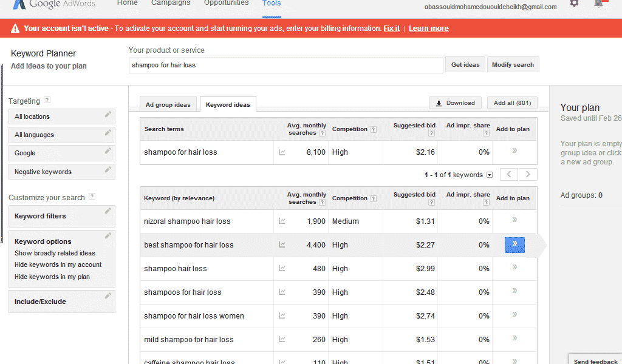
Task: Add shampoos for hair loss to plan
Action: coord(514,291)
